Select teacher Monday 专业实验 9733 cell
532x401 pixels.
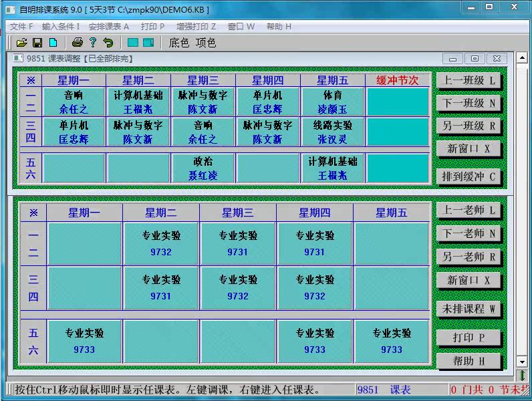click(x=84, y=341)
